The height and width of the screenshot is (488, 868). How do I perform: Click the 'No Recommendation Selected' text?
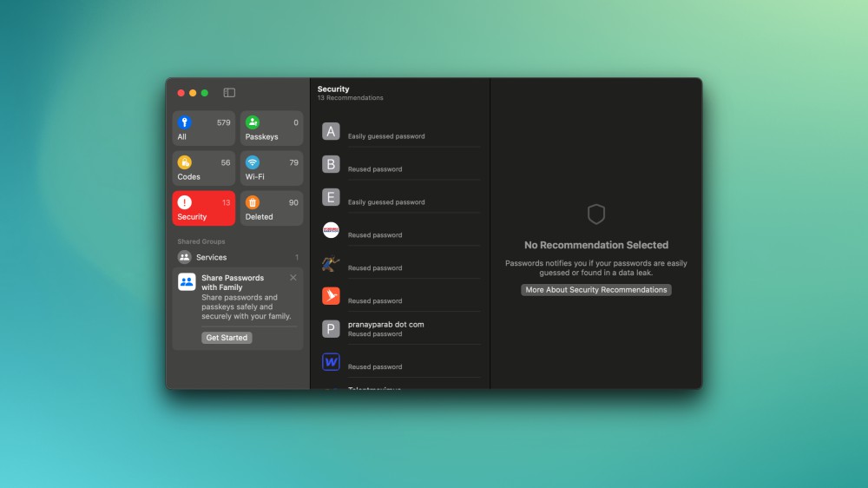coord(596,245)
